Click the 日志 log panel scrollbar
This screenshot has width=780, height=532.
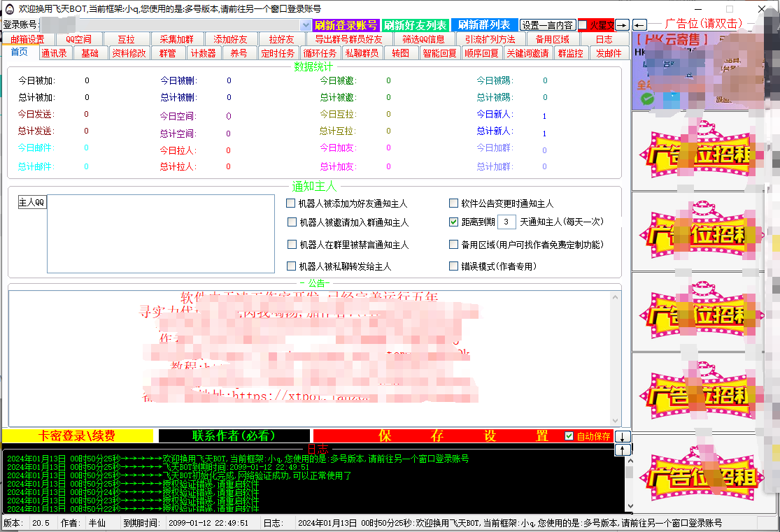click(x=630, y=483)
